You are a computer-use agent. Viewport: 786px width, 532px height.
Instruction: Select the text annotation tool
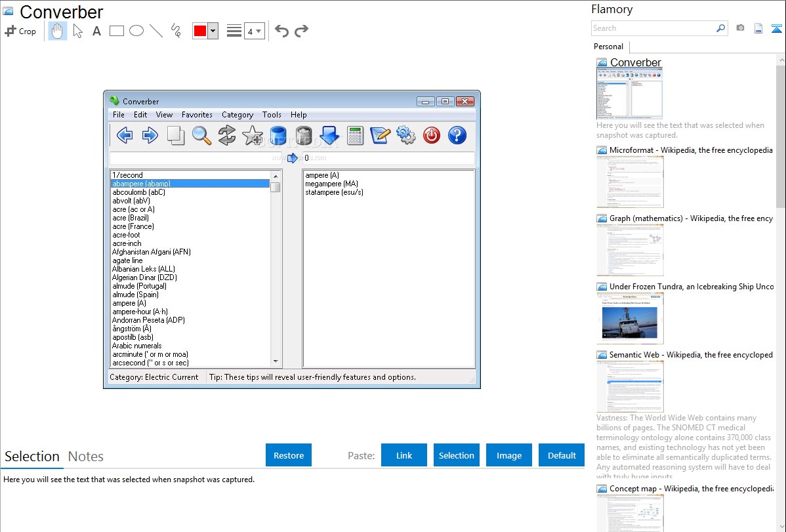point(96,31)
